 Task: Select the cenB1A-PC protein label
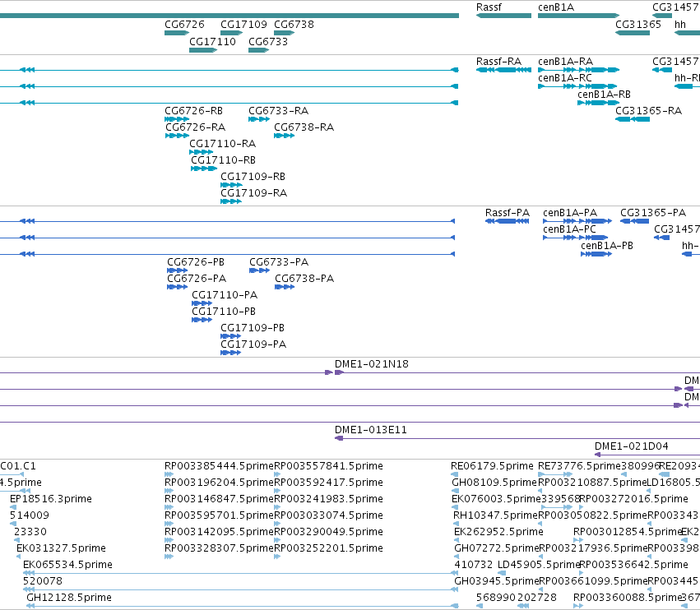coord(569,229)
